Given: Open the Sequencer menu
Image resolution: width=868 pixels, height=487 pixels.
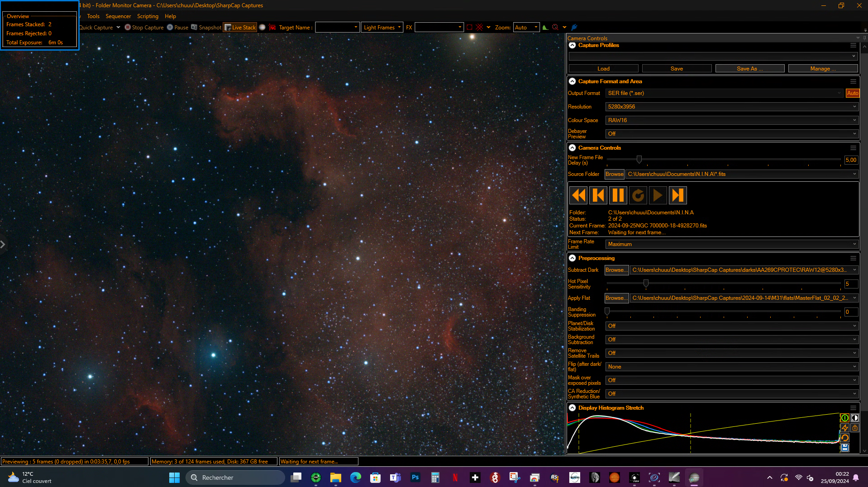Looking at the screenshot, I should coord(118,16).
